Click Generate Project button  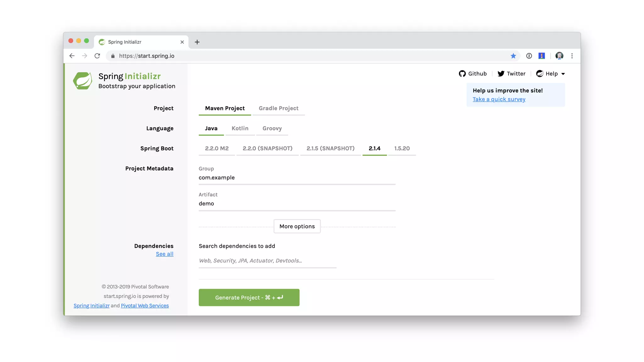(249, 298)
